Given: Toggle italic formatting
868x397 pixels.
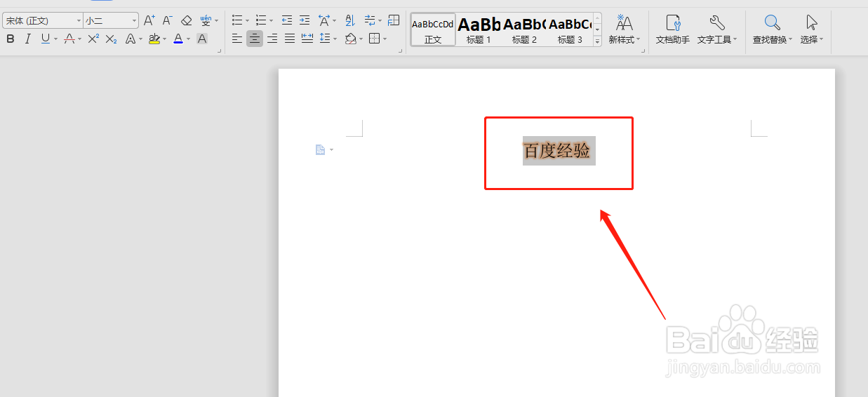Looking at the screenshot, I should 27,39.
